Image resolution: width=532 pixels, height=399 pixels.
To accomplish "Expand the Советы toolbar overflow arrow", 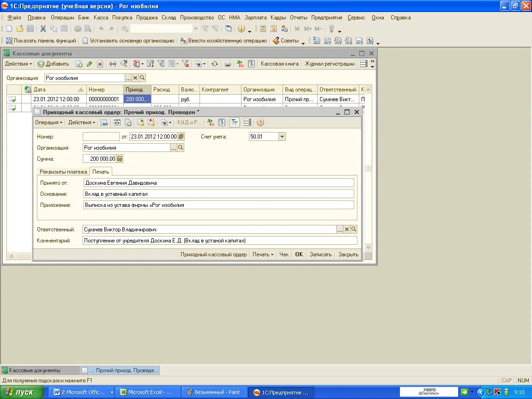I will (303, 43).
